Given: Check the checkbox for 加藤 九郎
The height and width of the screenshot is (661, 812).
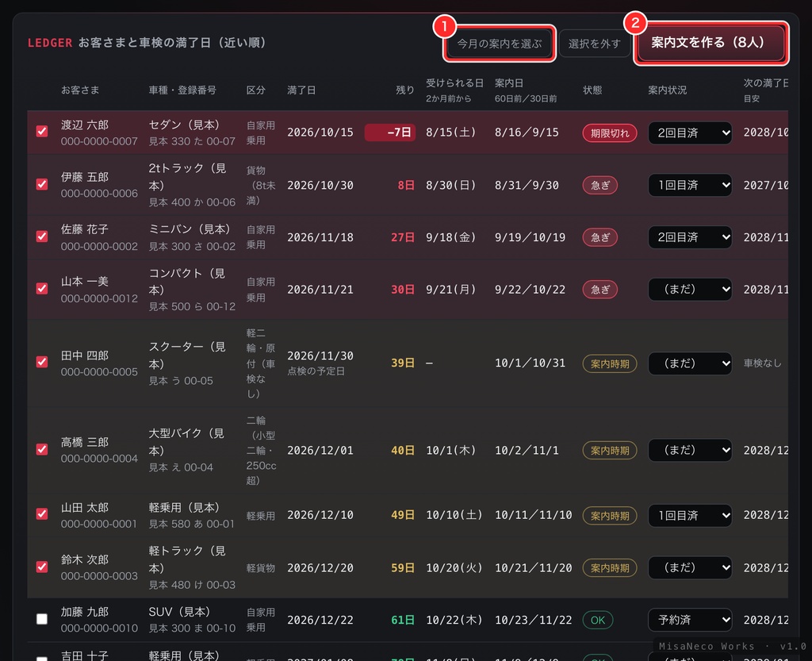Looking at the screenshot, I should pos(42,619).
